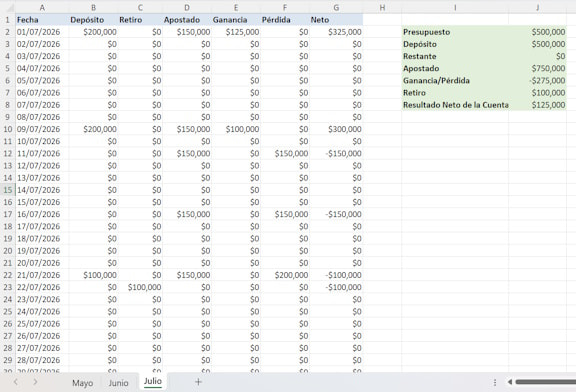Select date cell 22/07/2026

point(42,287)
